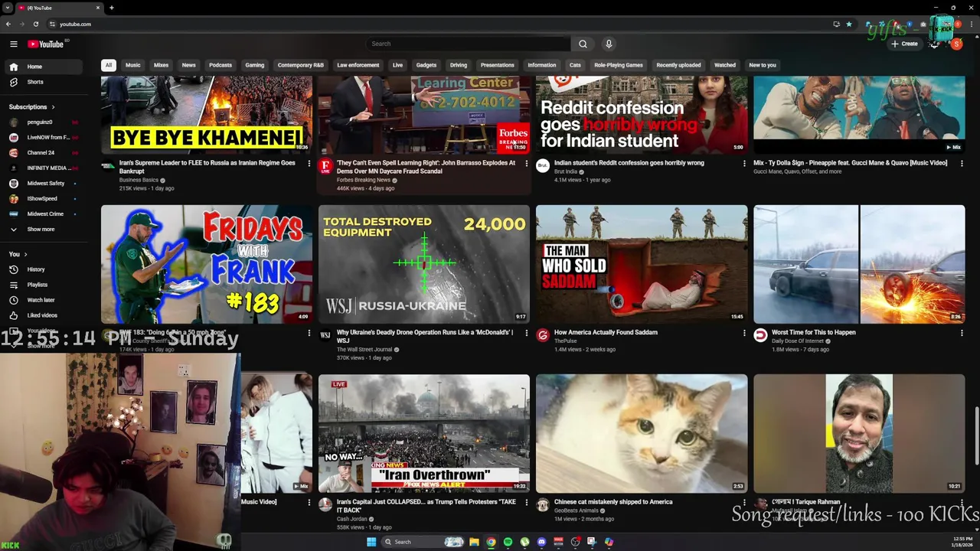Image resolution: width=980 pixels, height=551 pixels.
Task: Click the browser back arrow
Action: [8, 24]
